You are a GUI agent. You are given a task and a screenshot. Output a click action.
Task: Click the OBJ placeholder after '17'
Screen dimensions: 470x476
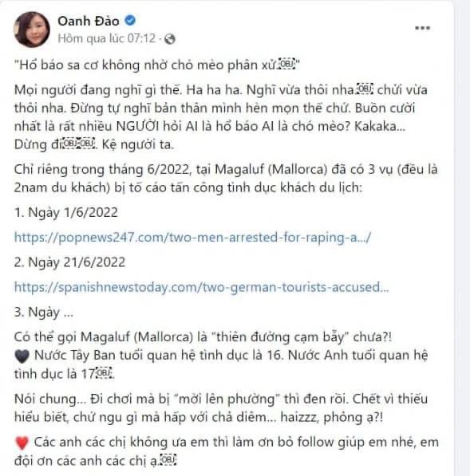[x=105, y=373]
